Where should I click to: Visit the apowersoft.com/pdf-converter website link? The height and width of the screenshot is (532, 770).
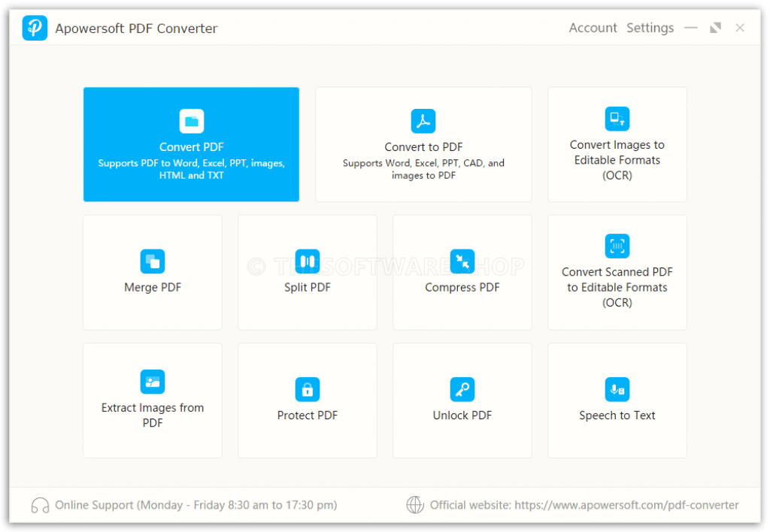tap(626, 505)
